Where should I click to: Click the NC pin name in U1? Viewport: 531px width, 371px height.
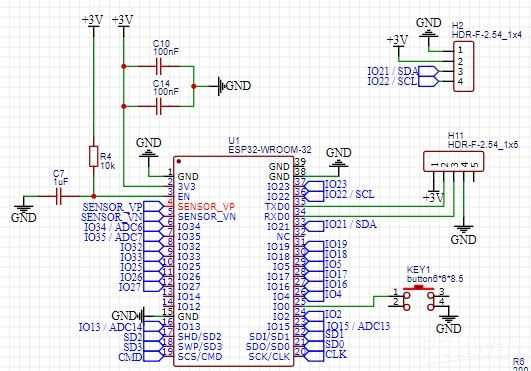pos(283,237)
